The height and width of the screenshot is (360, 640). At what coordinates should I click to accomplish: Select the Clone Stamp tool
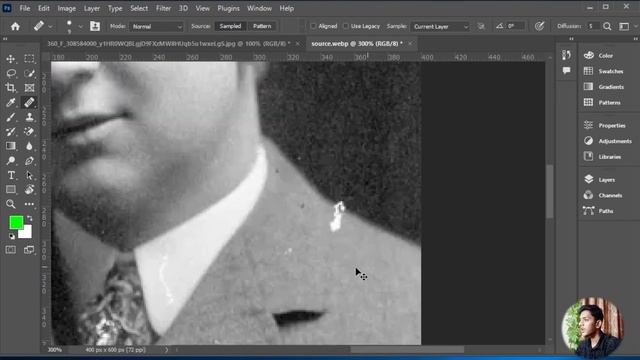click(29, 117)
